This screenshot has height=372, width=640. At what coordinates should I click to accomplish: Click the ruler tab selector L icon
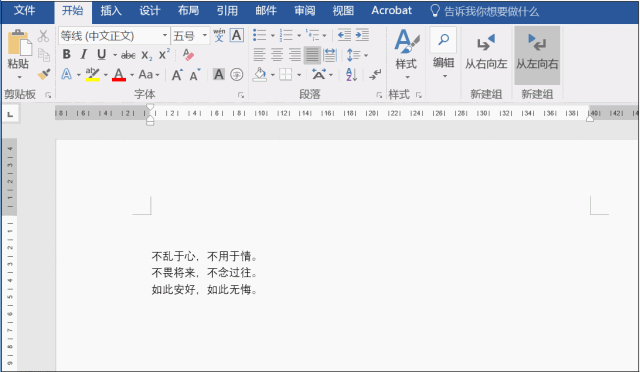[x=10, y=114]
